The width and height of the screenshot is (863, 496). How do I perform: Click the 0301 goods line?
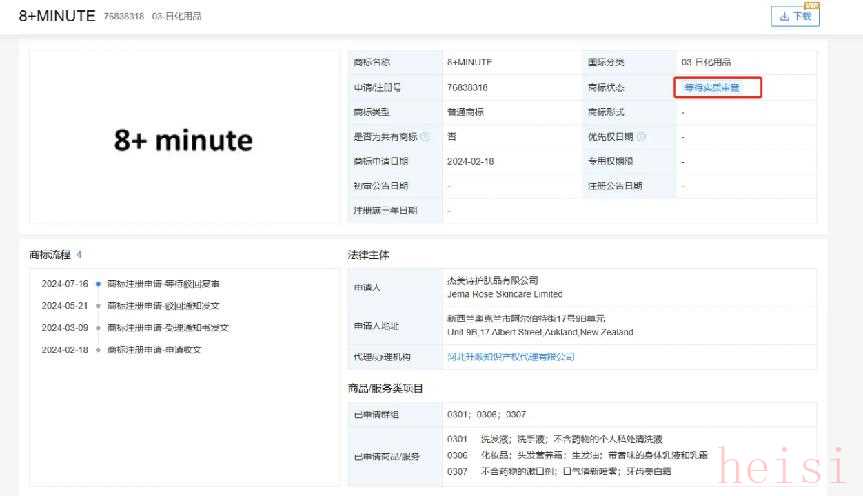[x=555, y=439]
